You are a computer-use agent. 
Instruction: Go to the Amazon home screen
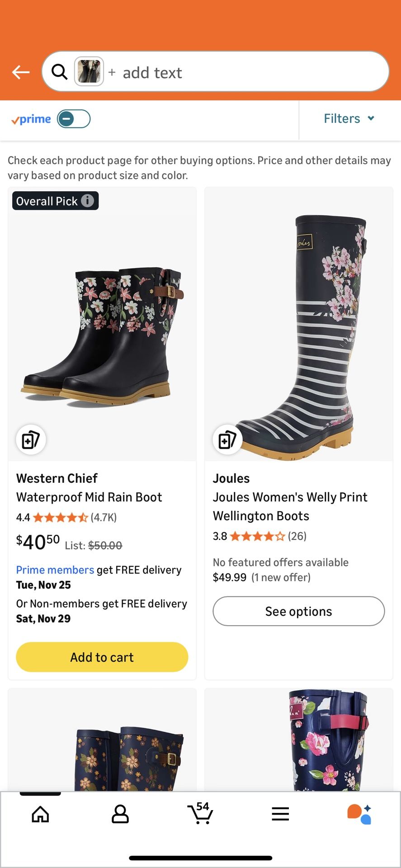click(40, 814)
